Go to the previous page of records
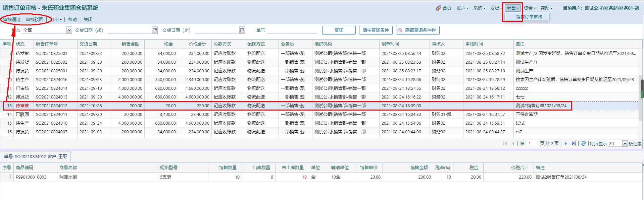Viewport: 644px width, 200px height. tap(513, 143)
